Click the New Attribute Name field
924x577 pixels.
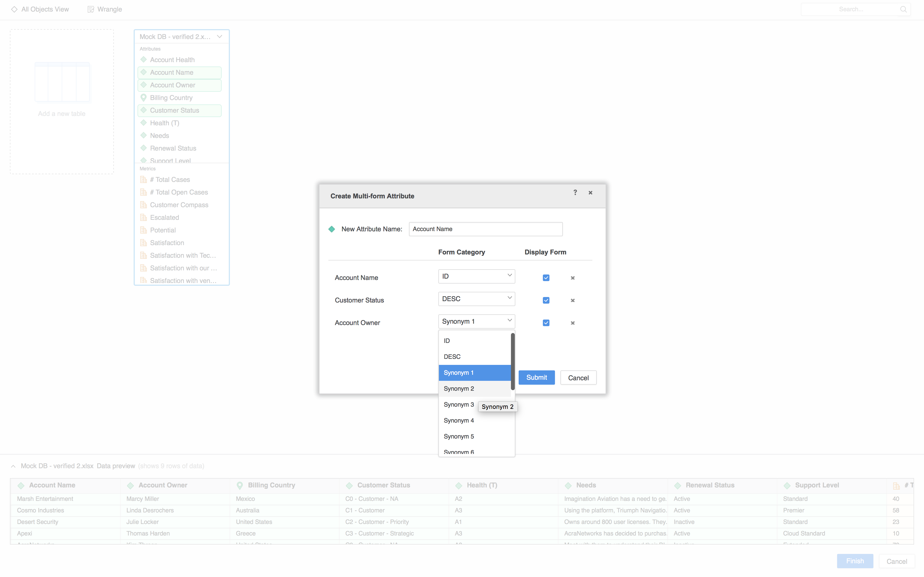(485, 229)
